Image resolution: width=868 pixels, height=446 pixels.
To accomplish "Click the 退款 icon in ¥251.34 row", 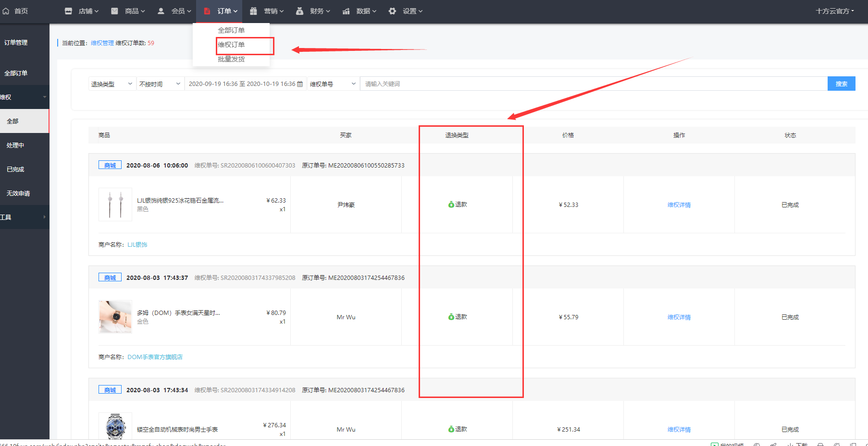I will tap(451, 429).
